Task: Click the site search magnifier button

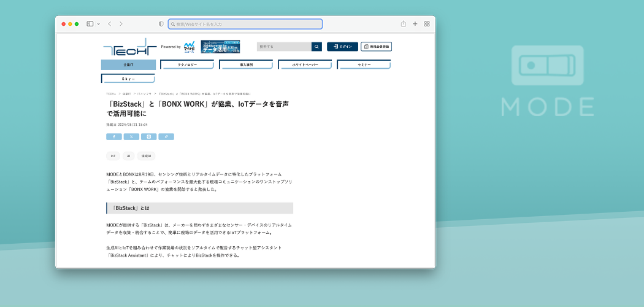Action: coord(316,47)
